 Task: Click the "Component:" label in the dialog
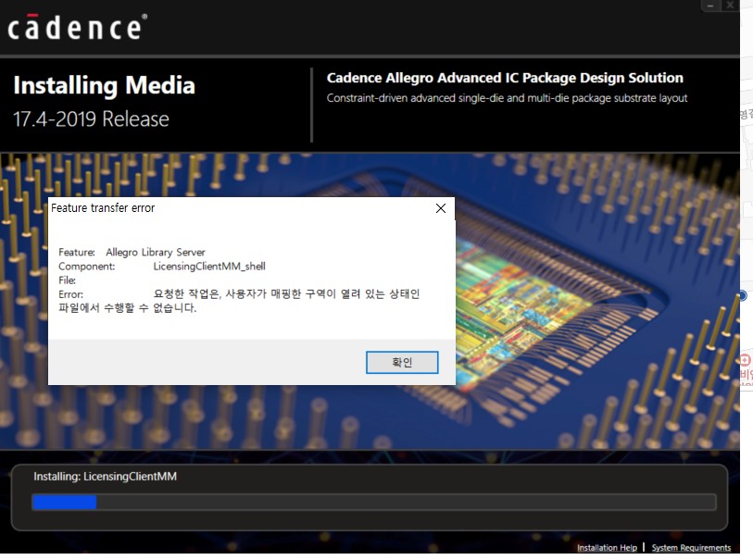click(x=86, y=267)
